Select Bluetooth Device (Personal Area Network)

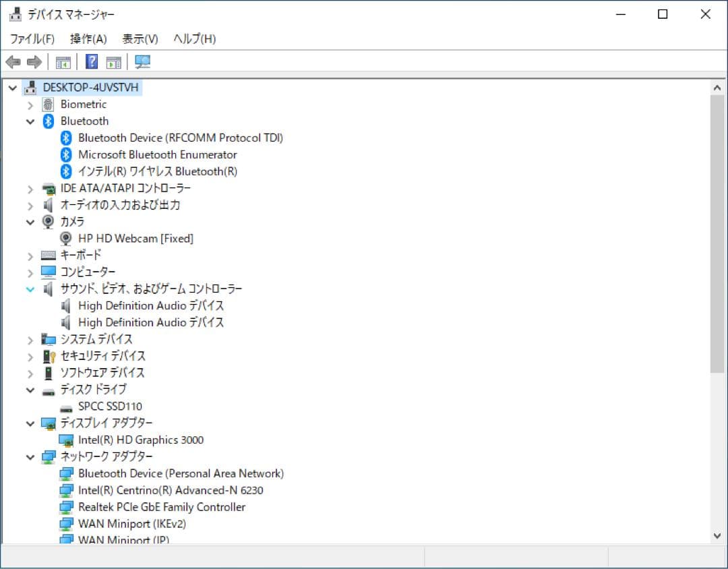pyautogui.click(x=181, y=473)
